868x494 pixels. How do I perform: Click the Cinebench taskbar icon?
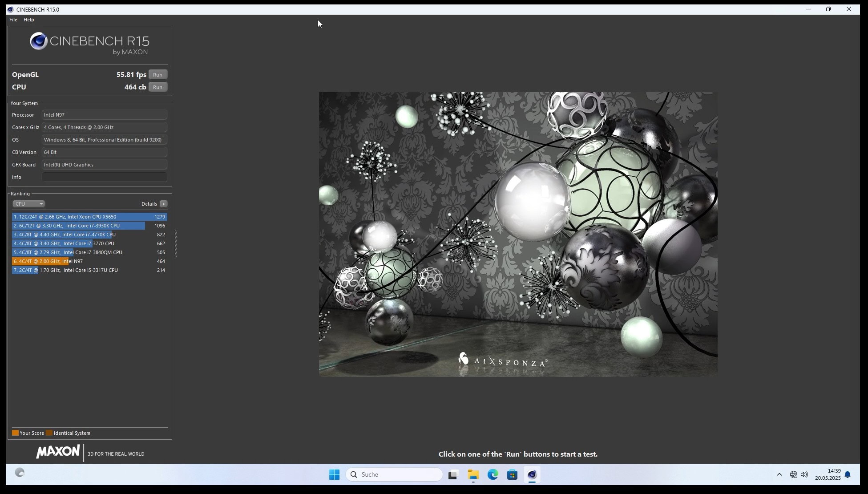pyautogui.click(x=532, y=475)
